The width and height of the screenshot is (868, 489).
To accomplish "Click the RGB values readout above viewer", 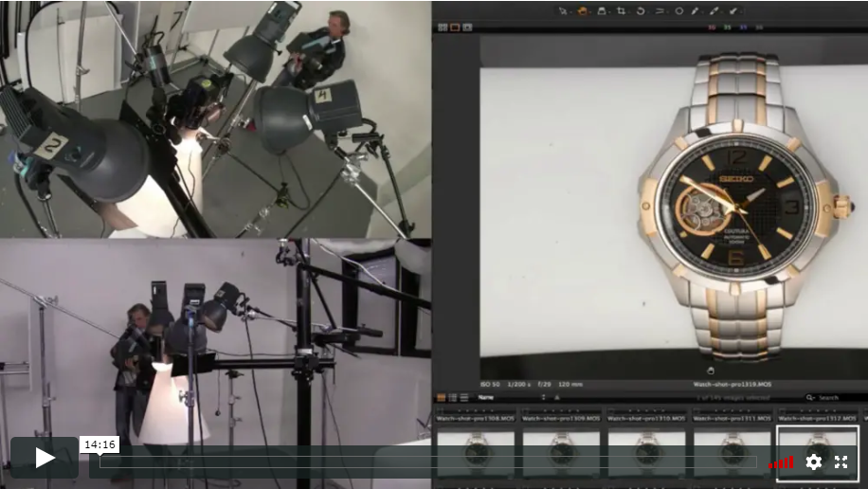I will pos(737,27).
